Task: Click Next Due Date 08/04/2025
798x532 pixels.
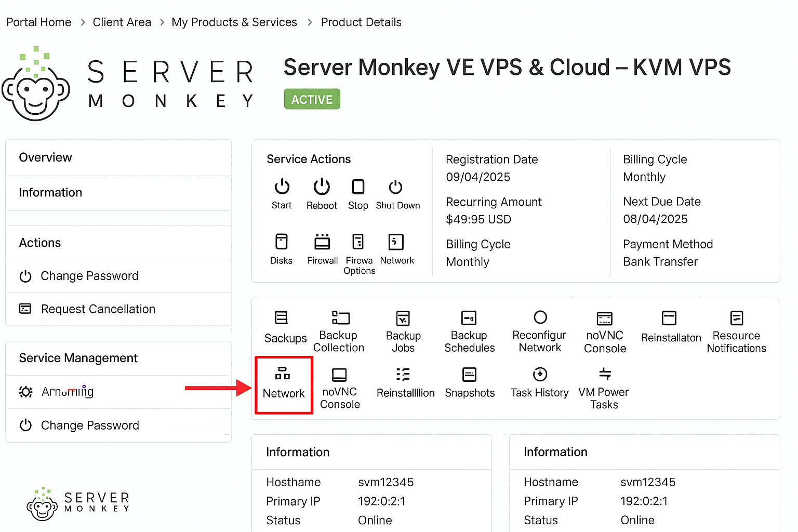Action: (655, 219)
